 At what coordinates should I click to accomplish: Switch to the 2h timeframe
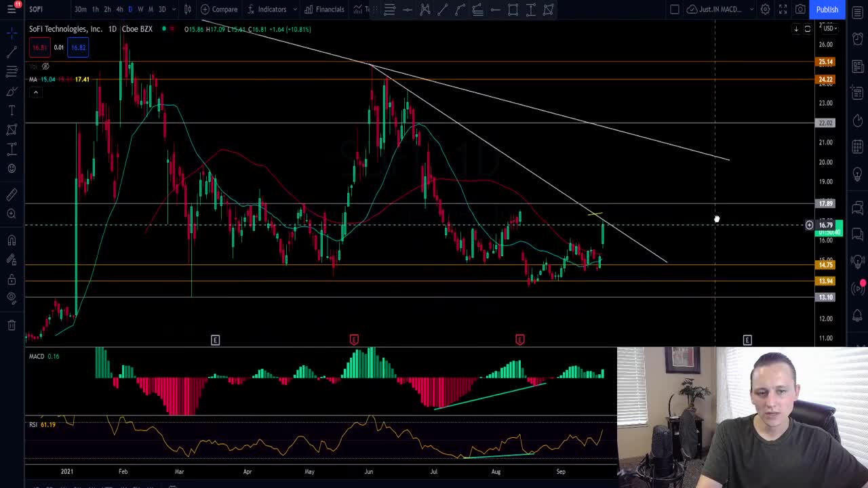(x=107, y=9)
